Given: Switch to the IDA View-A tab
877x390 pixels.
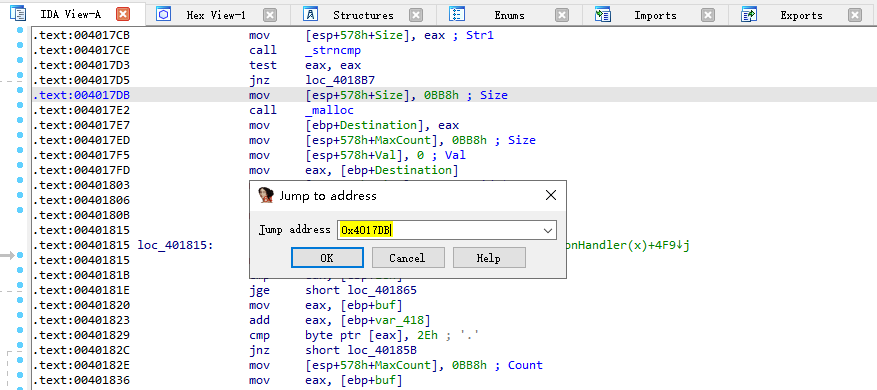Looking at the screenshot, I should [x=73, y=15].
